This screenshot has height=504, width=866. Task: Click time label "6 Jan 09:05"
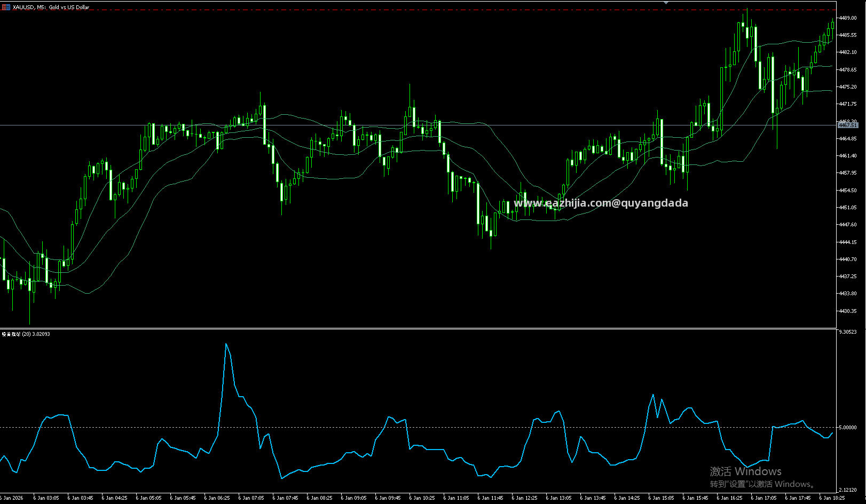coord(353,498)
